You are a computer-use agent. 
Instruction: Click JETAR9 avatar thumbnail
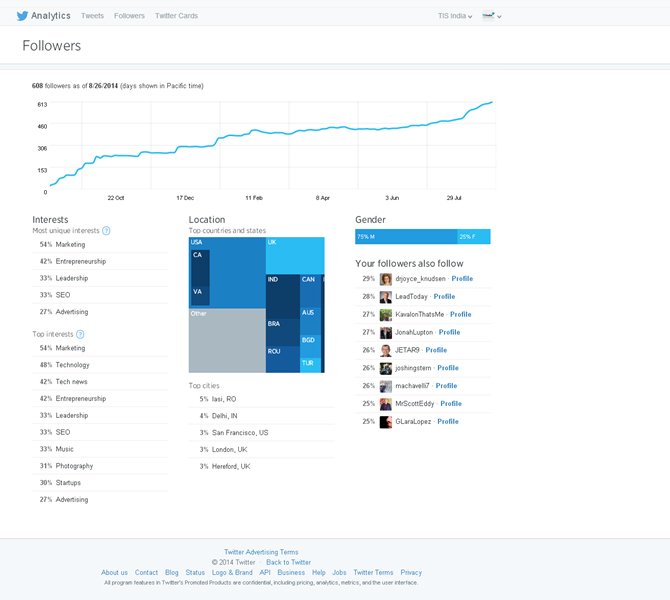(385, 350)
